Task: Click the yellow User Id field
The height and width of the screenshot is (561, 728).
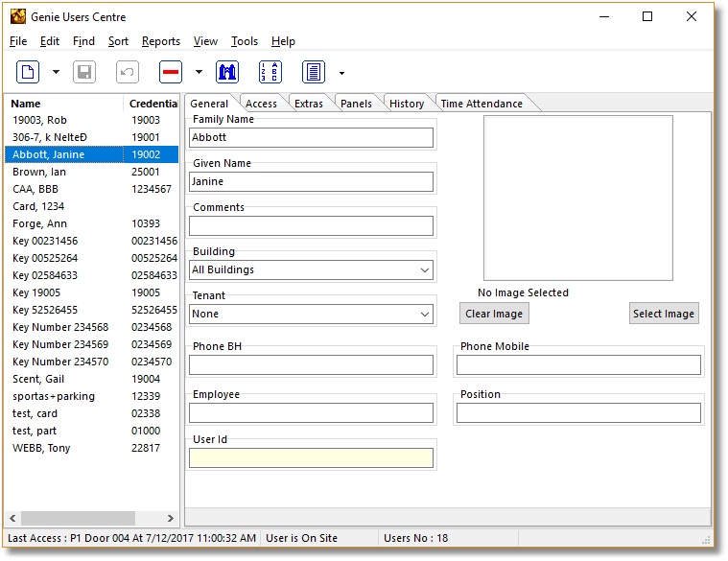Action: click(311, 458)
